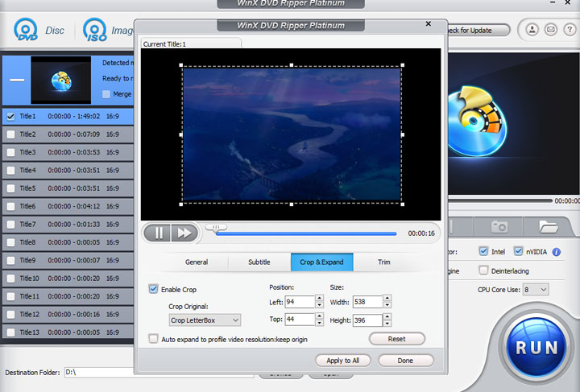Click the camera snapshot icon
Viewport: 580px width, 392px height.
coord(499,226)
